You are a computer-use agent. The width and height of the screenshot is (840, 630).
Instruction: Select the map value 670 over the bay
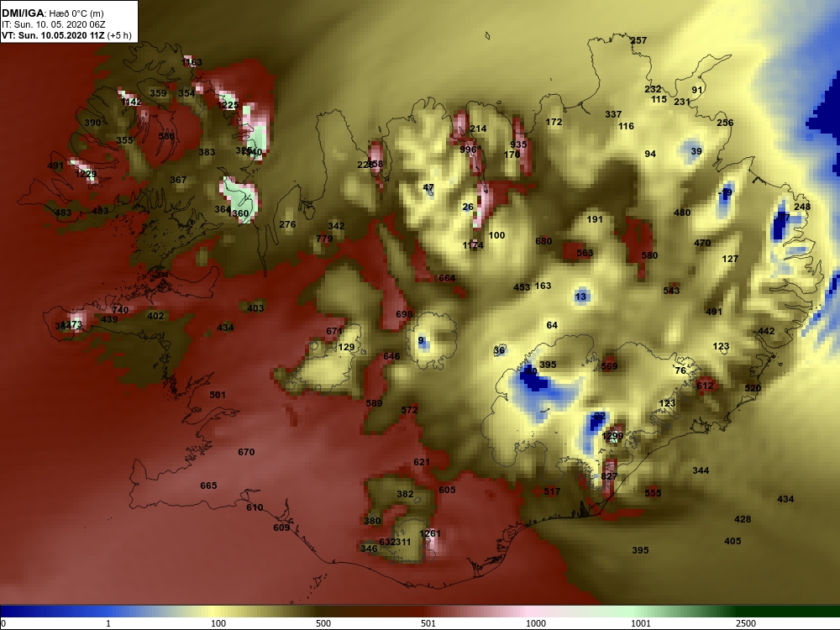coord(246,452)
